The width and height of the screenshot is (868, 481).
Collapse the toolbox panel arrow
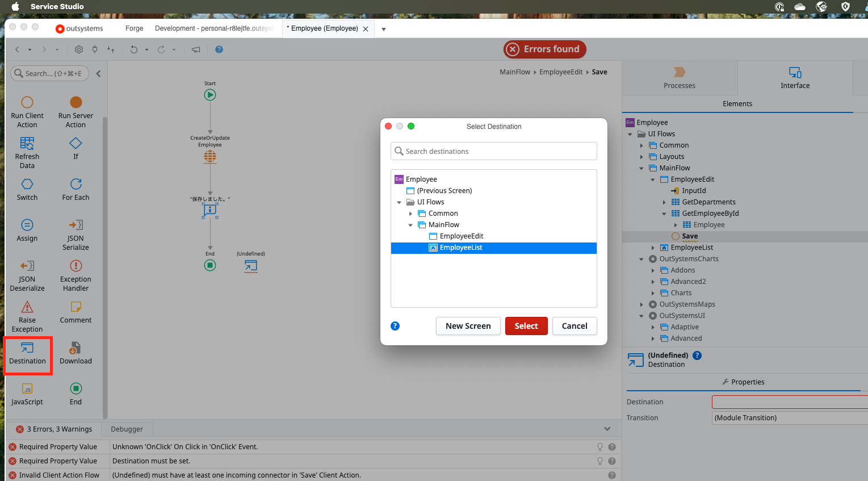click(98, 73)
